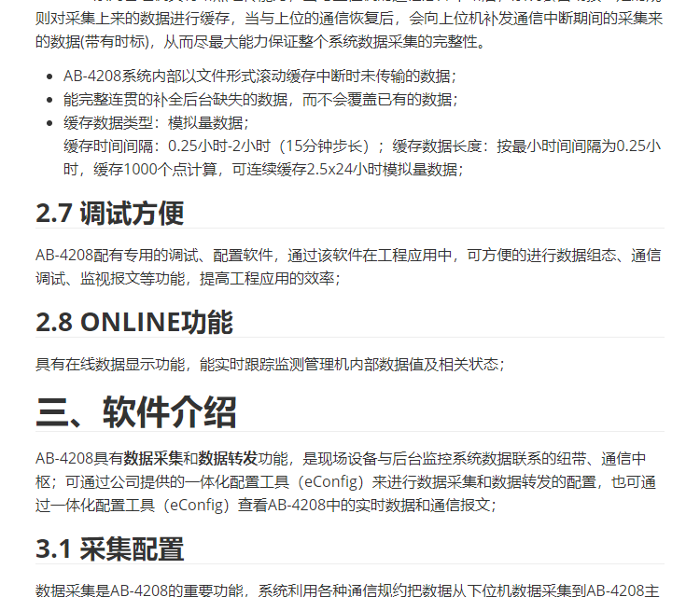
Task: Click bullet "能完整连贯的补全后台缺失的数据"
Action: point(260,100)
